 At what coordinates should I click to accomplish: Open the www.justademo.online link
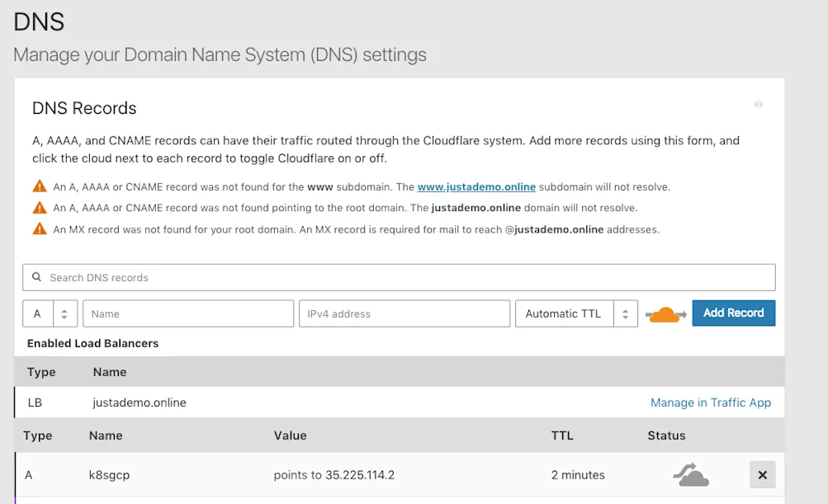click(x=476, y=186)
